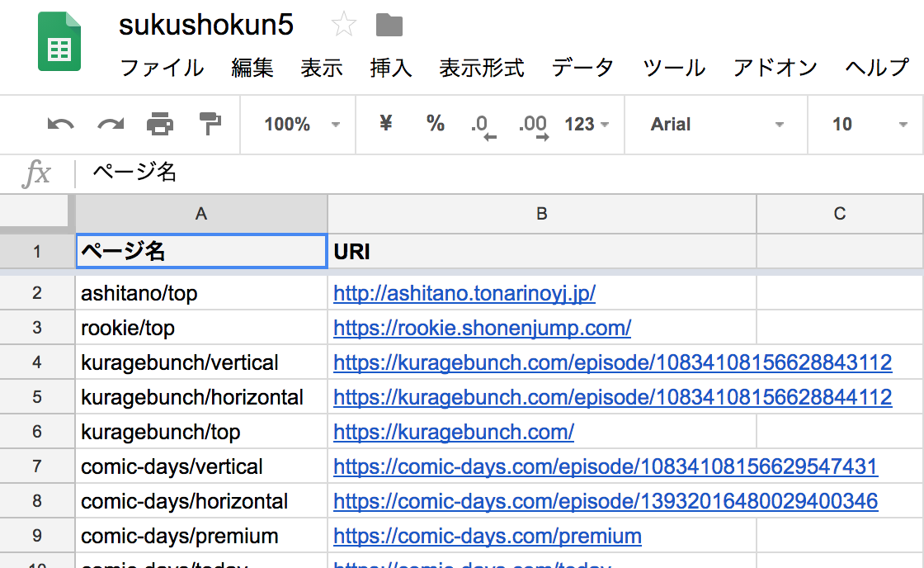
Task: Open the comic-days.com/premium link
Action: point(488,536)
